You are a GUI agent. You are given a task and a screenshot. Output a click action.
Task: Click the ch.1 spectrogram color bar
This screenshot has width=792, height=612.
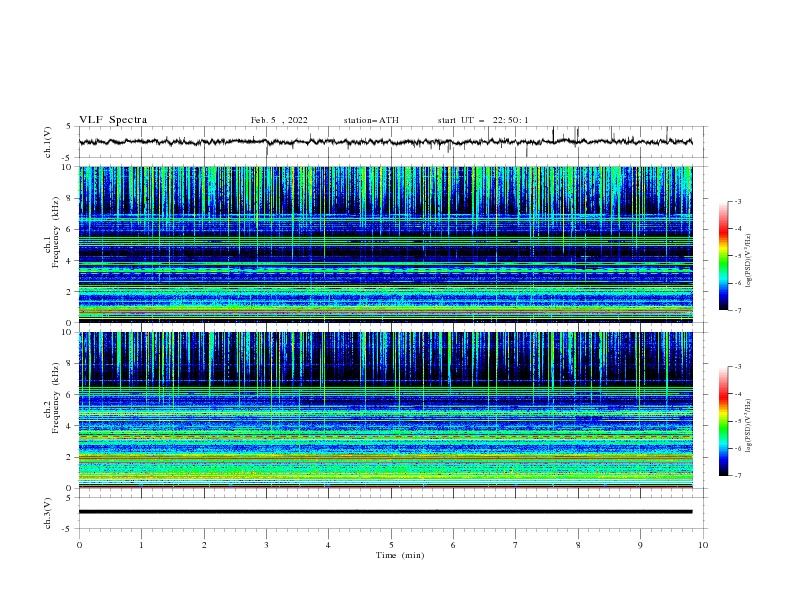point(724,256)
